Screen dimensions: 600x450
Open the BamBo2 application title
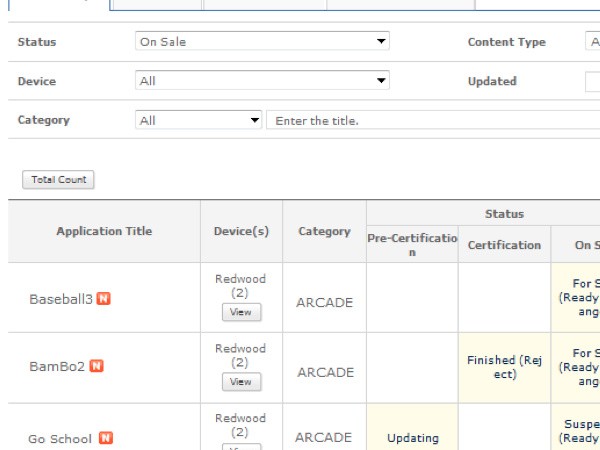pos(57,366)
